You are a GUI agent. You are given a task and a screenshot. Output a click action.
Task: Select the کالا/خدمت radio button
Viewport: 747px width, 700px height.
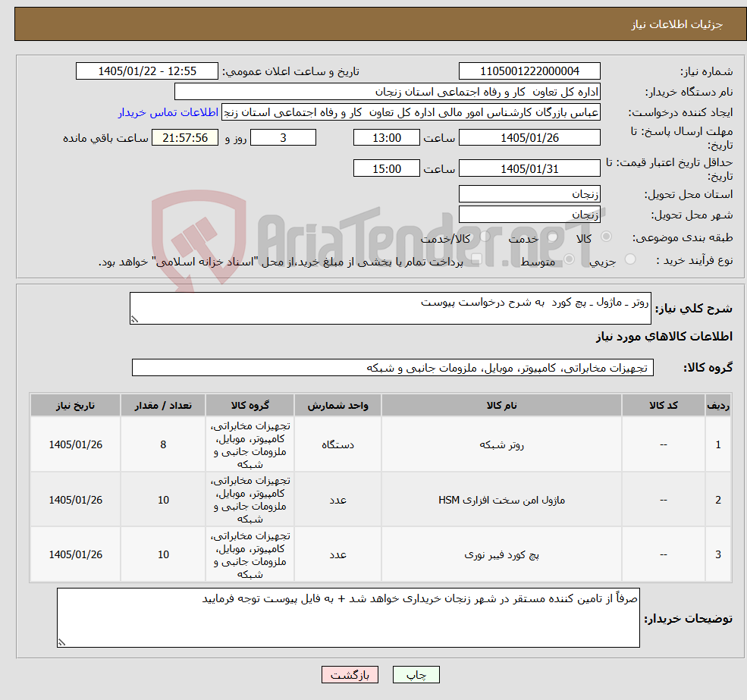tap(485, 237)
